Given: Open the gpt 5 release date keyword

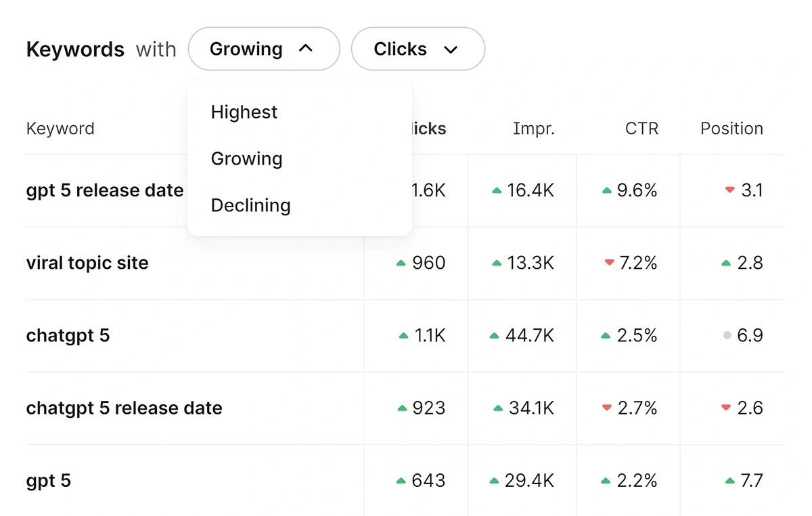Looking at the screenshot, I should click(x=105, y=190).
